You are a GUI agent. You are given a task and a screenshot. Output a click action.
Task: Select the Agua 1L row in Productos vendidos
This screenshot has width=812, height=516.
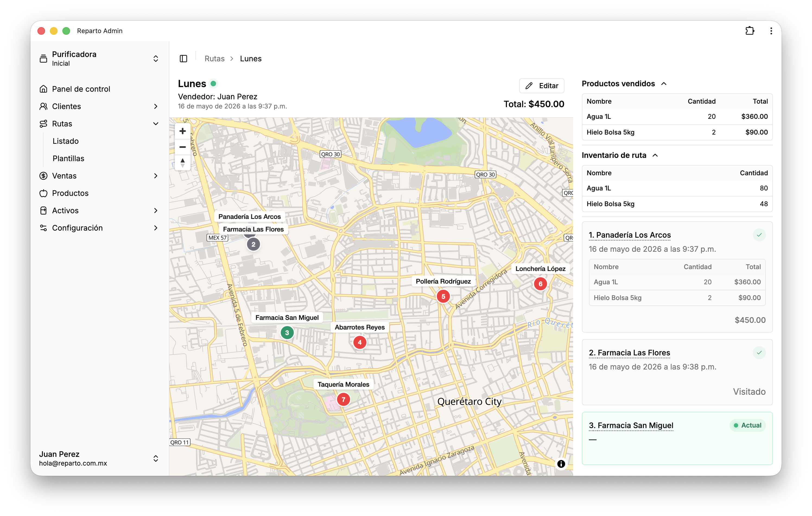[x=677, y=117]
